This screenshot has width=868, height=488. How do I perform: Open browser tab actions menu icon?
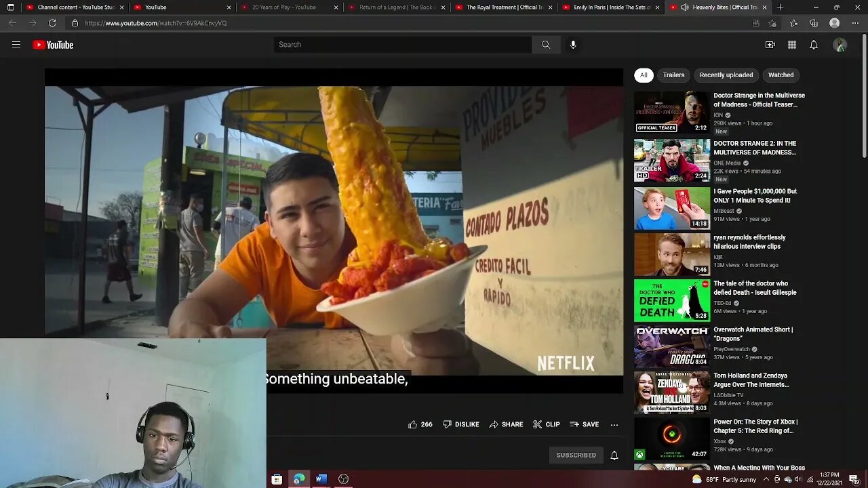[11, 7]
